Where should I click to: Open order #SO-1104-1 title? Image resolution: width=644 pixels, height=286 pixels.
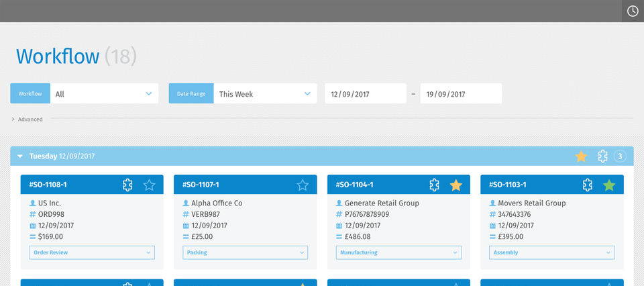(x=354, y=185)
